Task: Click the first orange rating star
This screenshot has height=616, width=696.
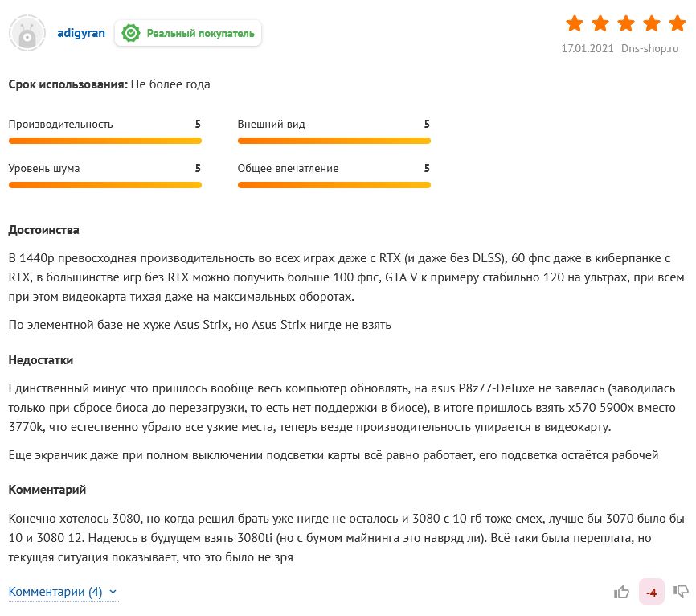Action: coord(575,23)
